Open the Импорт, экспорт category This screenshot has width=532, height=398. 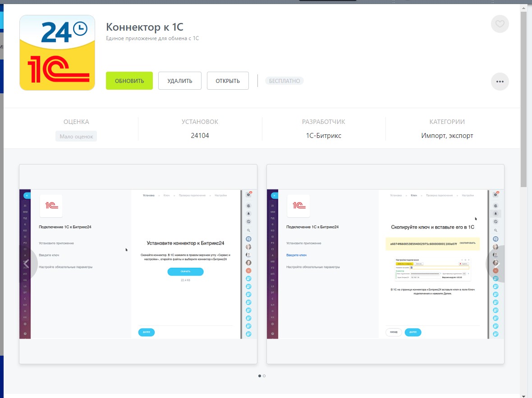[447, 136]
